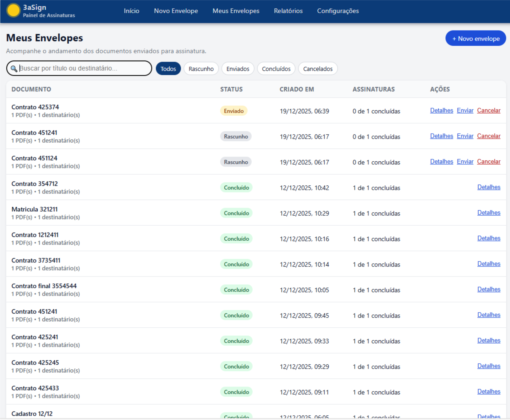This screenshot has height=420, width=510.
Task: Click the Enviado status badge
Action: (x=234, y=111)
